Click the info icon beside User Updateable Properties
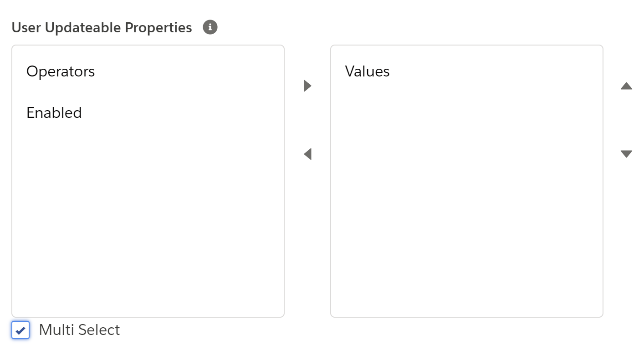Viewport: 644px width, 355px height. (x=210, y=27)
